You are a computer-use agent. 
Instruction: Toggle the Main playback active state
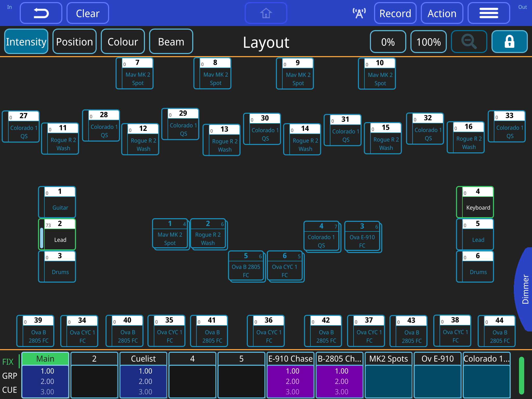tap(45, 358)
